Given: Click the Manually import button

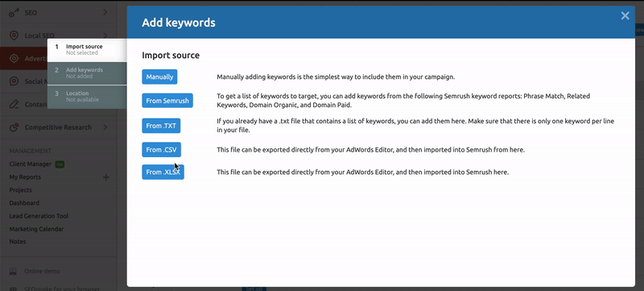Looking at the screenshot, I should (x=159, y=77).
